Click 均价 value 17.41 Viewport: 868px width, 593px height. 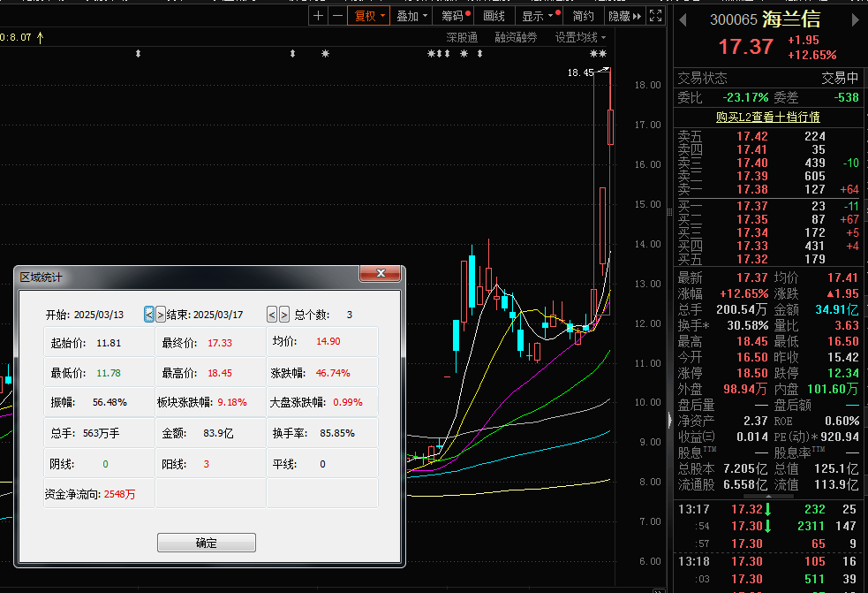point(842,277)
